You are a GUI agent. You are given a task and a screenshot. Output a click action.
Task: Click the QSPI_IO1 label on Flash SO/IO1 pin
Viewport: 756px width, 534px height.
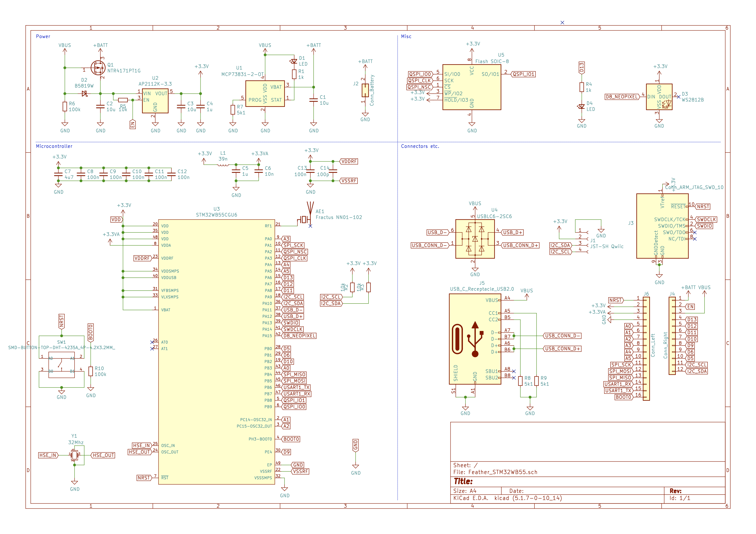(x=523, y=74)
